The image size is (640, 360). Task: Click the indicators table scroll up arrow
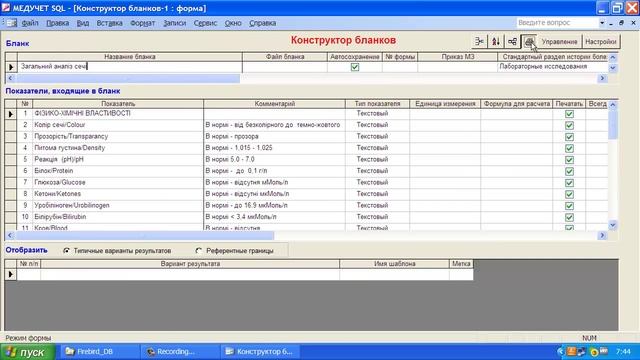coord(613,105)
